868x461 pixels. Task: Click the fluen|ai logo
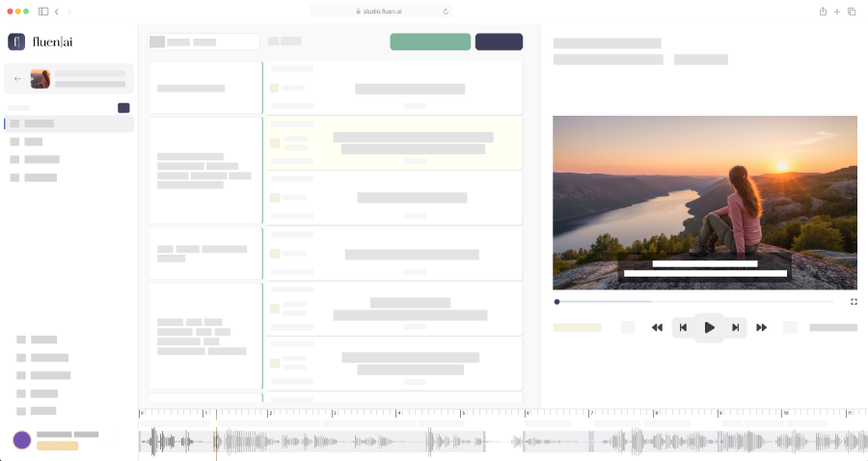point(41,41)
